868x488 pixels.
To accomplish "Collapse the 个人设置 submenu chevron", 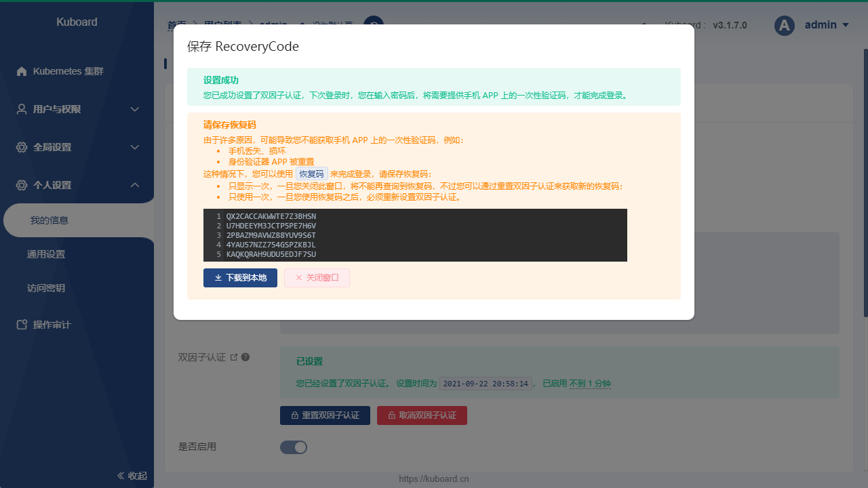I will pyautogui.click(x=135, y=185).
